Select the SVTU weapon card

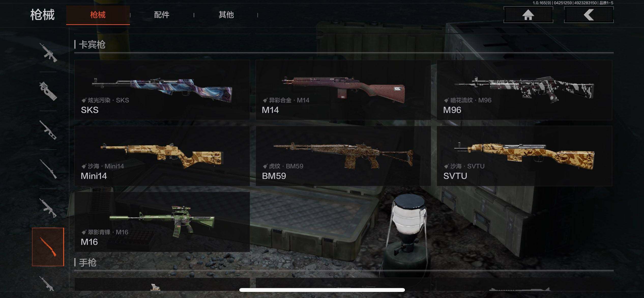524,156
